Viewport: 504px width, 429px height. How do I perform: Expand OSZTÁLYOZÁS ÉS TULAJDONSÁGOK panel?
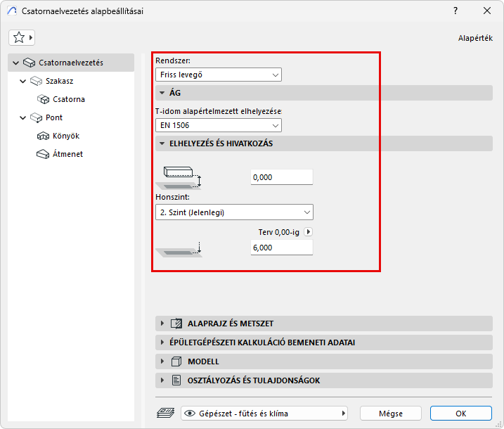coord(324,380)
